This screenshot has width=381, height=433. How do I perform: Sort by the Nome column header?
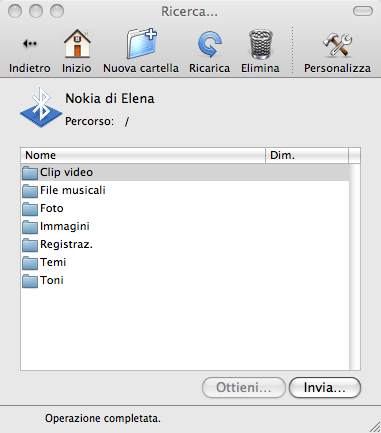click(143, 155)
